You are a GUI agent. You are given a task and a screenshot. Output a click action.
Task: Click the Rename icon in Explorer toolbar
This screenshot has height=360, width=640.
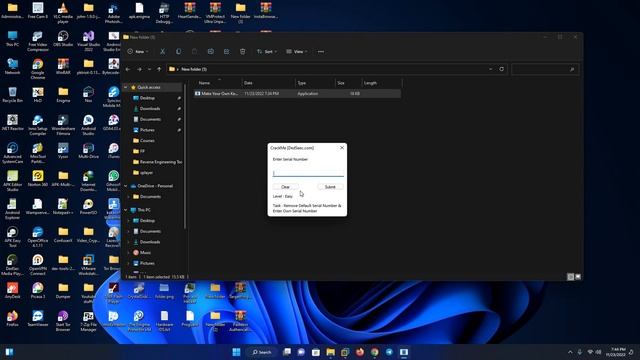211,51
